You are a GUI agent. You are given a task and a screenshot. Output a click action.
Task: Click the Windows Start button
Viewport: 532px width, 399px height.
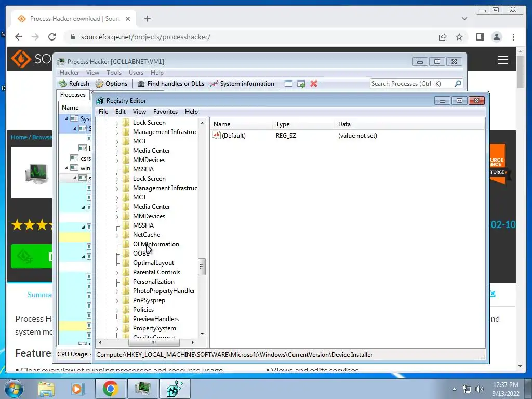[x=14, y=389]
